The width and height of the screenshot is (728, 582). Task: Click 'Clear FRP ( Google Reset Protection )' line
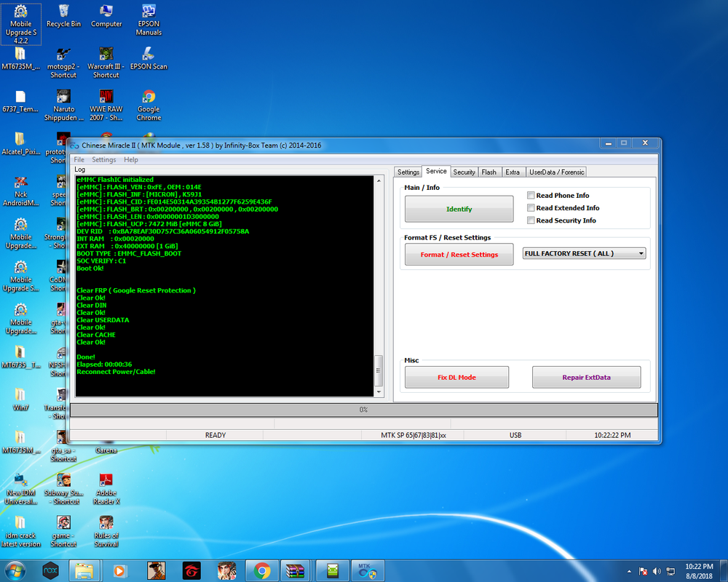tap(136, 290)
